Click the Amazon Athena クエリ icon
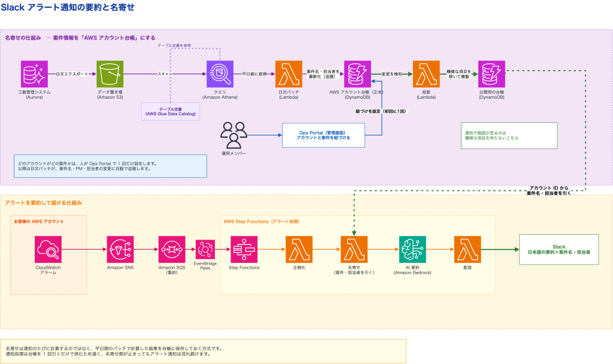 click(x=220, y=74)
